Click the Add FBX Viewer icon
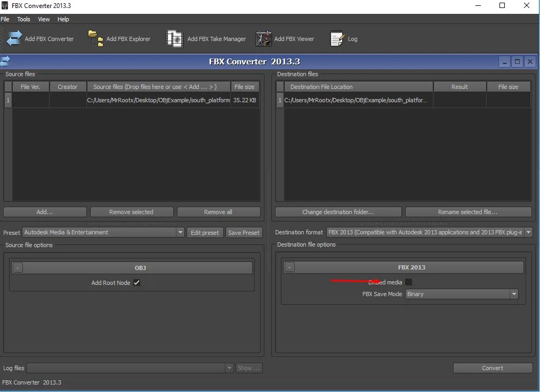The width and height of the screenshot is (540, 392). click(x=263, y=38)
